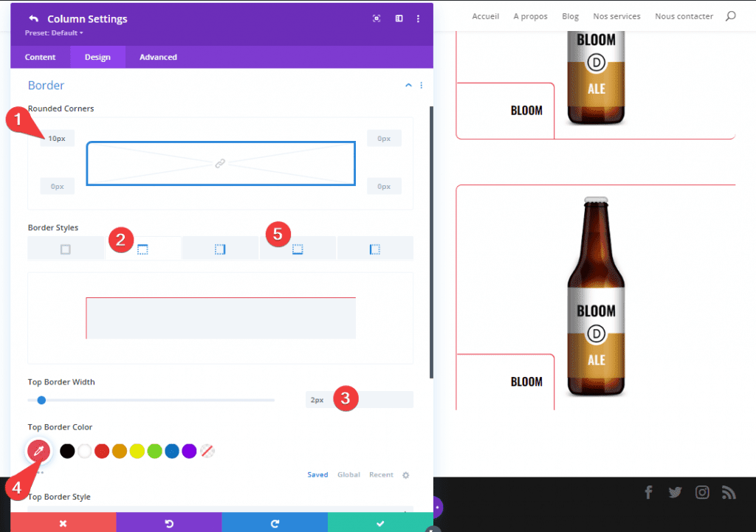Click the settings panel vertical scrollbar
Screen dimensions: 756x532
point(431,242)
